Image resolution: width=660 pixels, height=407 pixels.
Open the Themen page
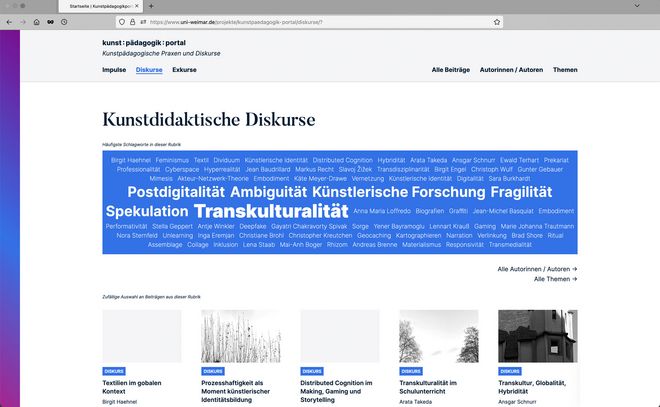pos(565,70)
